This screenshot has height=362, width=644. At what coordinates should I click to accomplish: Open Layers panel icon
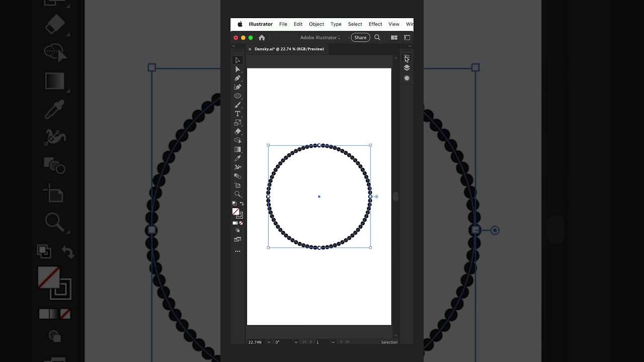(407, 68)
